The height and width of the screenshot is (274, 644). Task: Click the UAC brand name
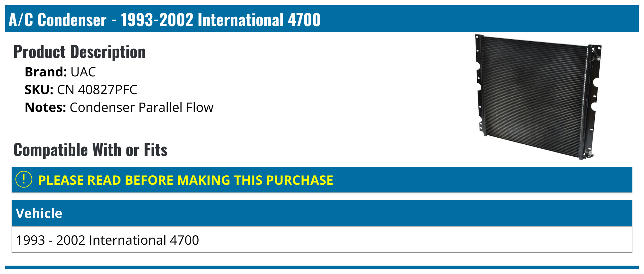pos(83,72)
